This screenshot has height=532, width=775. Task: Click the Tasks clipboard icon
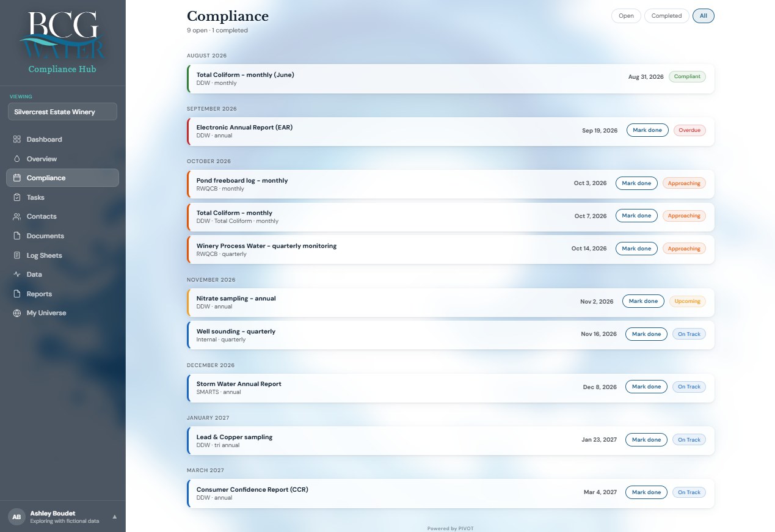(17, 197)
